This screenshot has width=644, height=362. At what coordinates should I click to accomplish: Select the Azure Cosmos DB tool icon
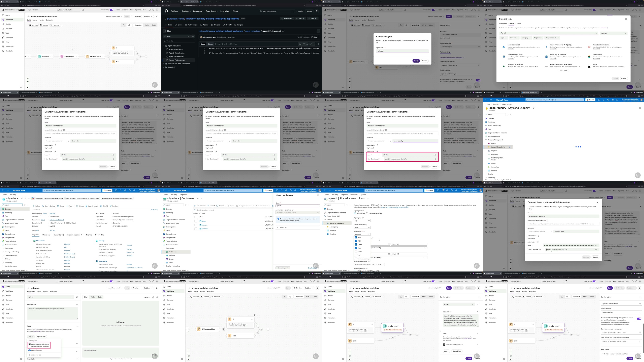(x=504, y=47)
